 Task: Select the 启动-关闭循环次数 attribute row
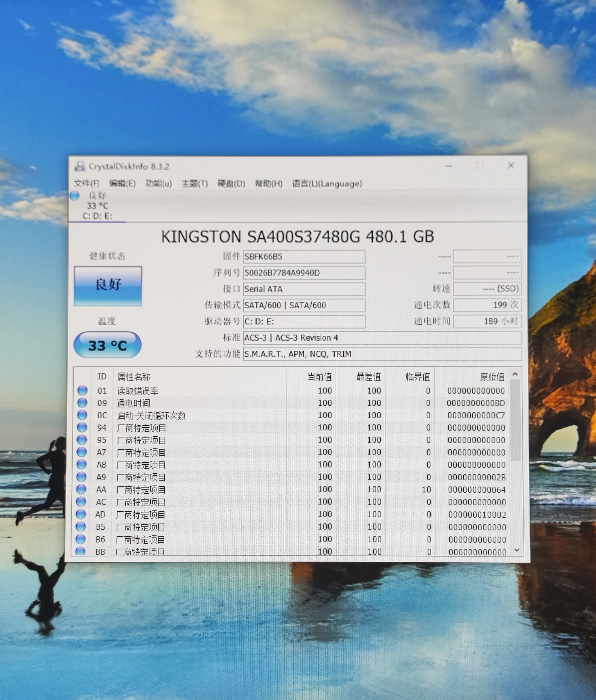click(292, 415)
